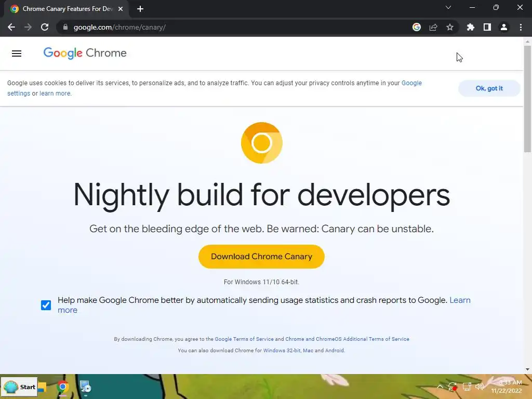Click the forward navigation arrow

click(28, 27)
